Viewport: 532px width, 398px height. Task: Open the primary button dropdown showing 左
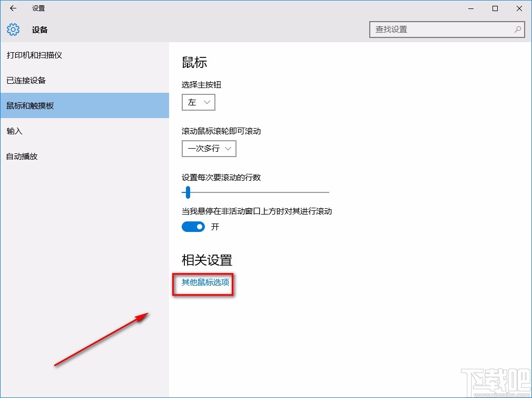coord(199,102)
